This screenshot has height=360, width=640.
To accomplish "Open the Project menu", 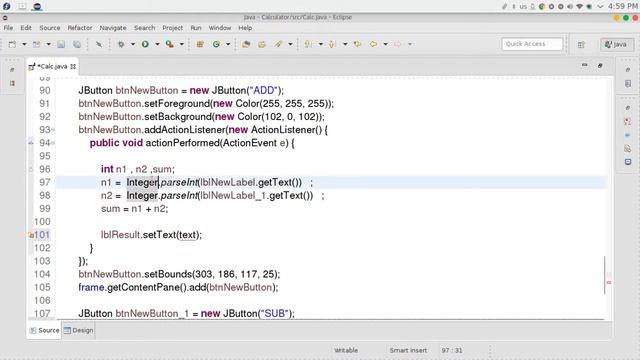I will pos(173,28).
